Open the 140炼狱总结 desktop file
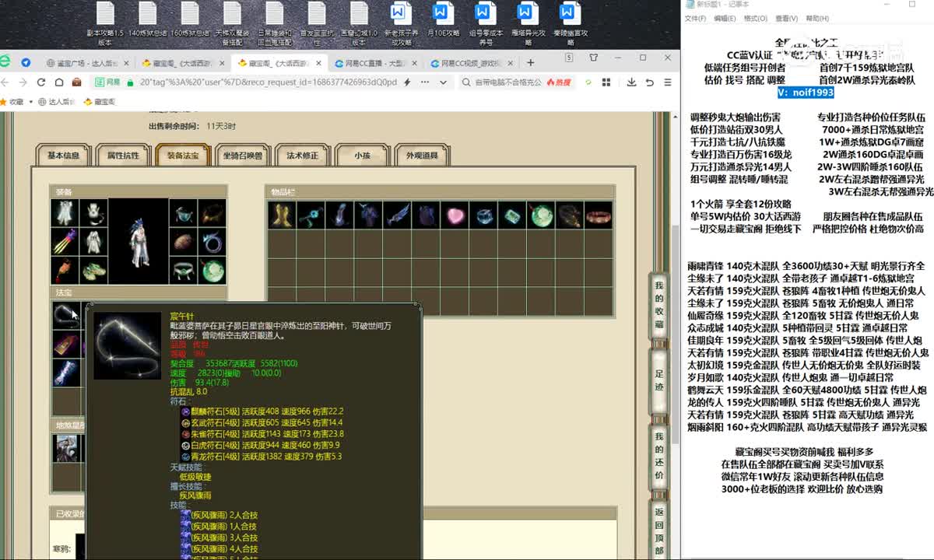 [147, 19]
